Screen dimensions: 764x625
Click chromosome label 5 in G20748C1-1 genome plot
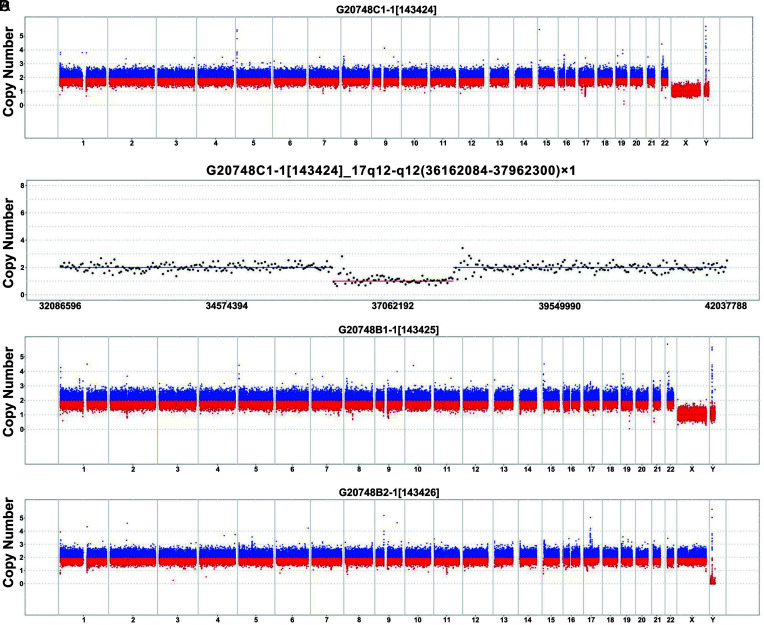click(253, 143)
